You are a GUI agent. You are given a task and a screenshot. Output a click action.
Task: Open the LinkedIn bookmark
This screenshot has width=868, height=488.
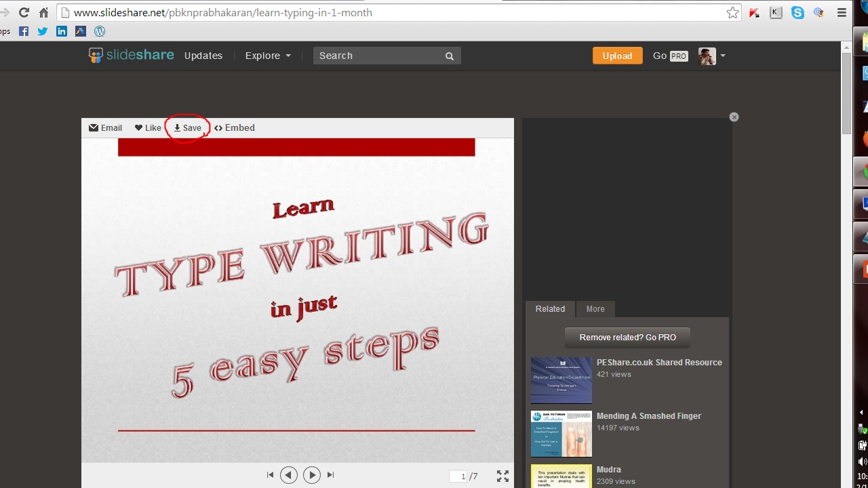(x=62, y=31)
